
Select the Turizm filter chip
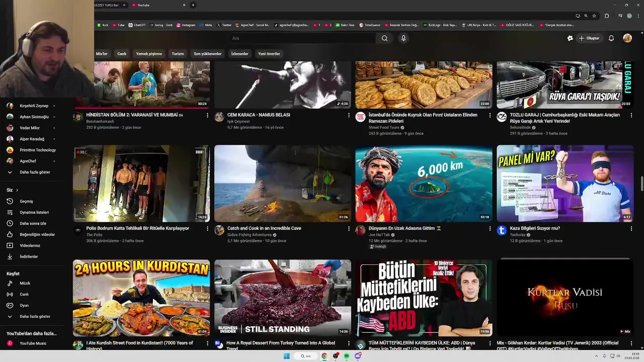178,54
